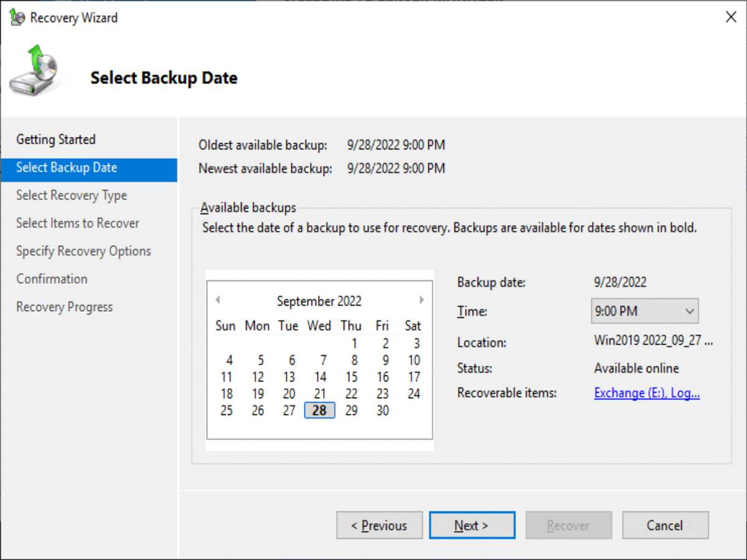The width and height of the screenshot is (747, 560).
Task: Click the September 2022 calendar header
Action: coord(319,301)
